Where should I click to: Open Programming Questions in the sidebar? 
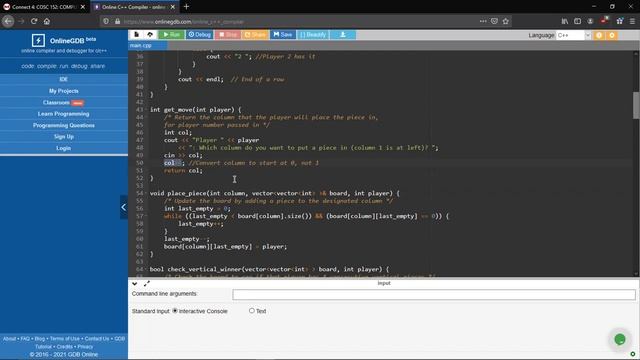coord(64,125)
